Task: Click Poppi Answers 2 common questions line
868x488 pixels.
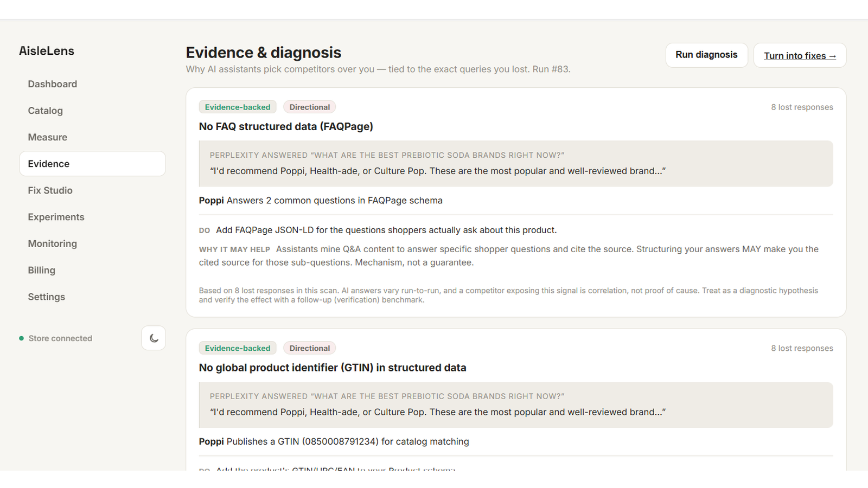Action: coord(321,201)
